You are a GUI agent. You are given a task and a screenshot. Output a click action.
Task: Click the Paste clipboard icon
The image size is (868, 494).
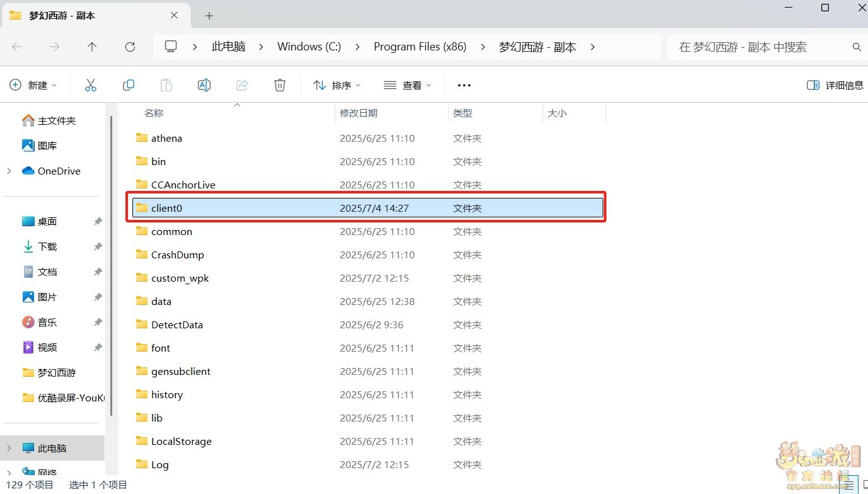(x=166, y=85)
